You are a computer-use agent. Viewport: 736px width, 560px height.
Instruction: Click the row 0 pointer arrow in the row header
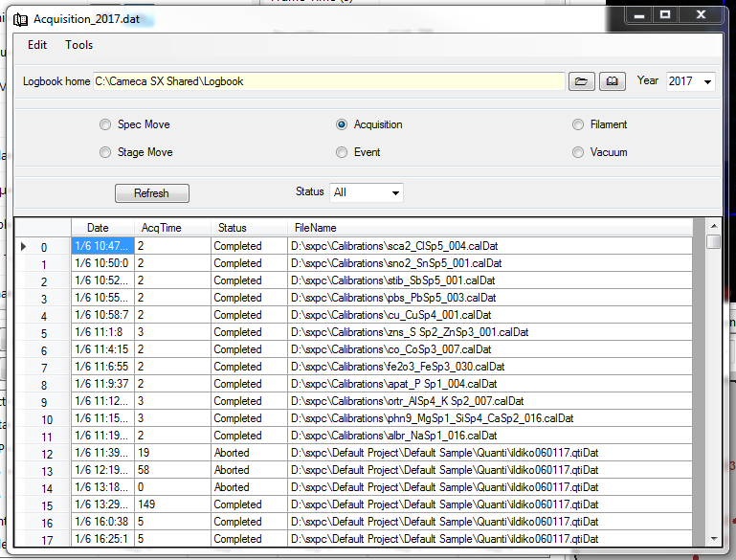click(x=24, y=247)
